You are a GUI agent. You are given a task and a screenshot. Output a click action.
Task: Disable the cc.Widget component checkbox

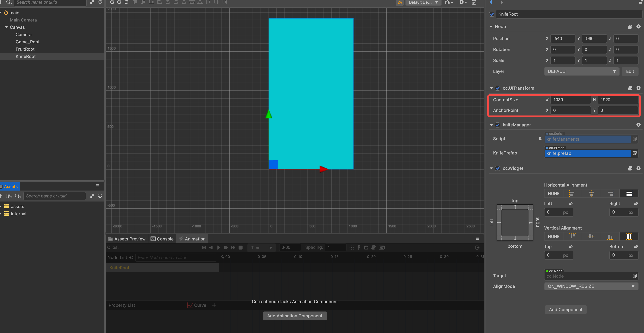[x=497, y=168]
